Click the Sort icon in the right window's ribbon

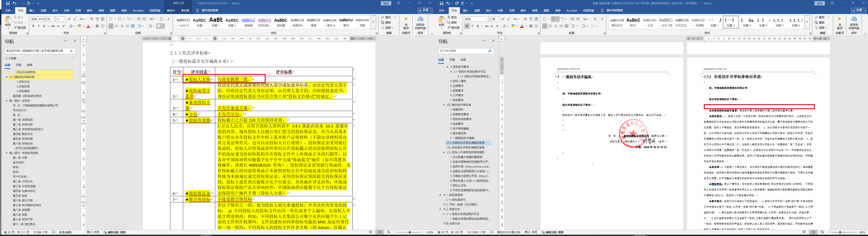pyautogui.click(x=595, y=19)
